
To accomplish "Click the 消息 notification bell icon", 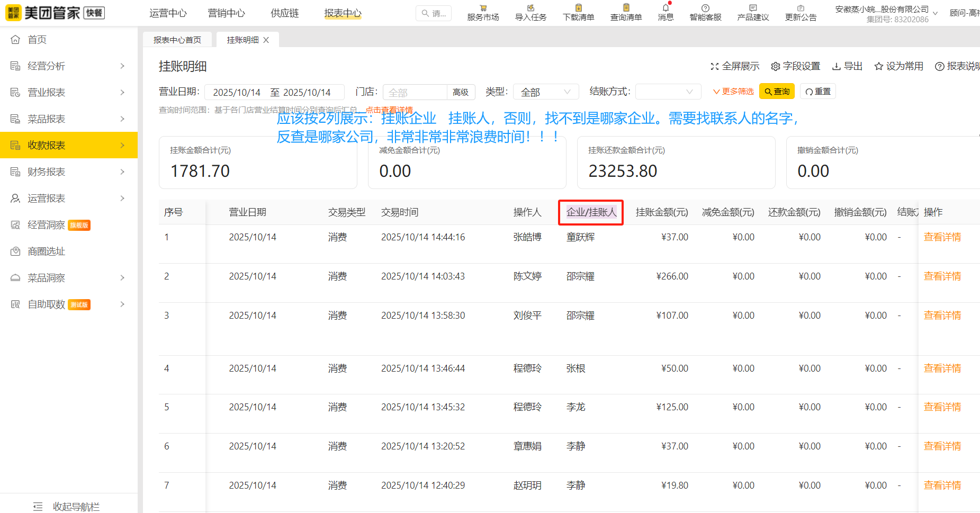I will tap(666, 8).
